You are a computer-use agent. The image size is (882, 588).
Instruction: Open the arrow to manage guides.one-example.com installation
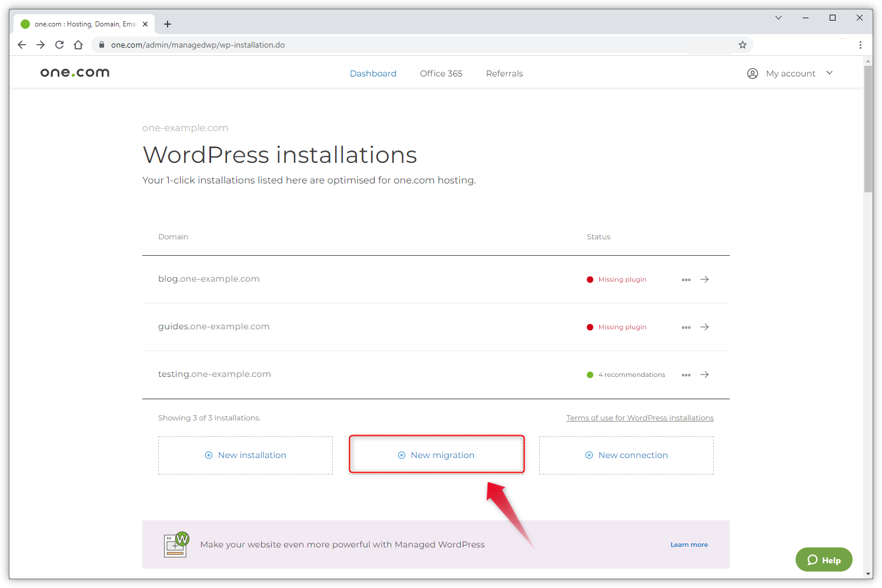click(x=704, y=327)
